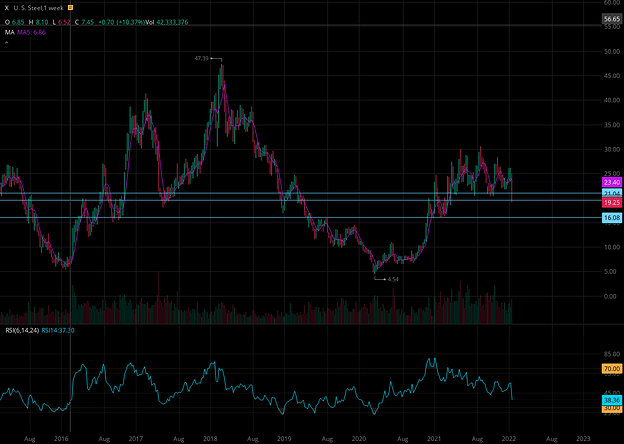Viewport: 624px width, 444px height.
Task: Select the blue 21.04 horizontal line tag
Action: [x=612, y=193]
